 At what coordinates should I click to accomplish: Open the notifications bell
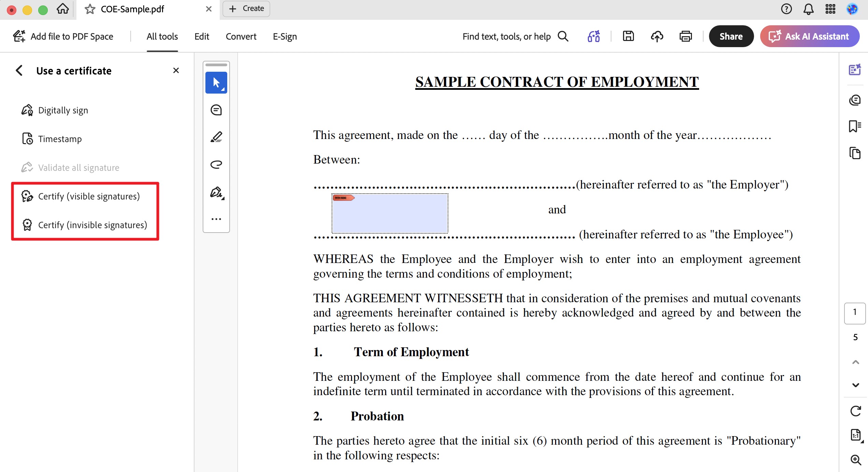pyautogui.click(x=808, y=9)
